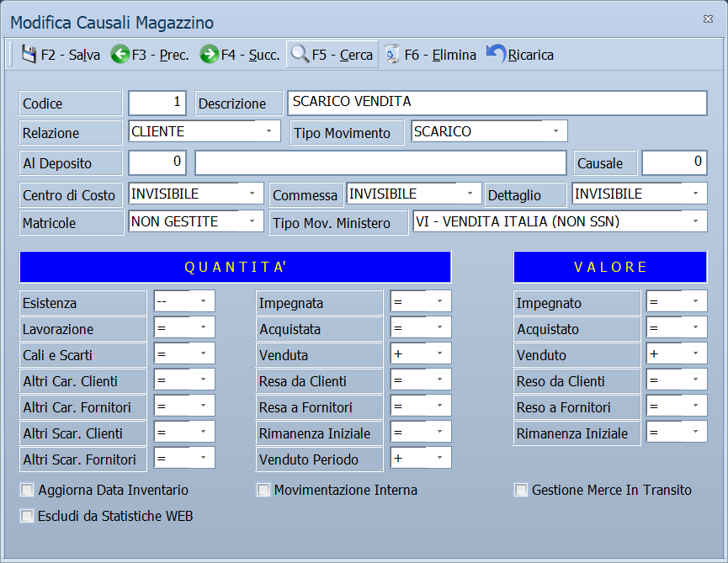Click the Causale number field
The width and height of the screenshot is (728, 563).
[675, 162]
